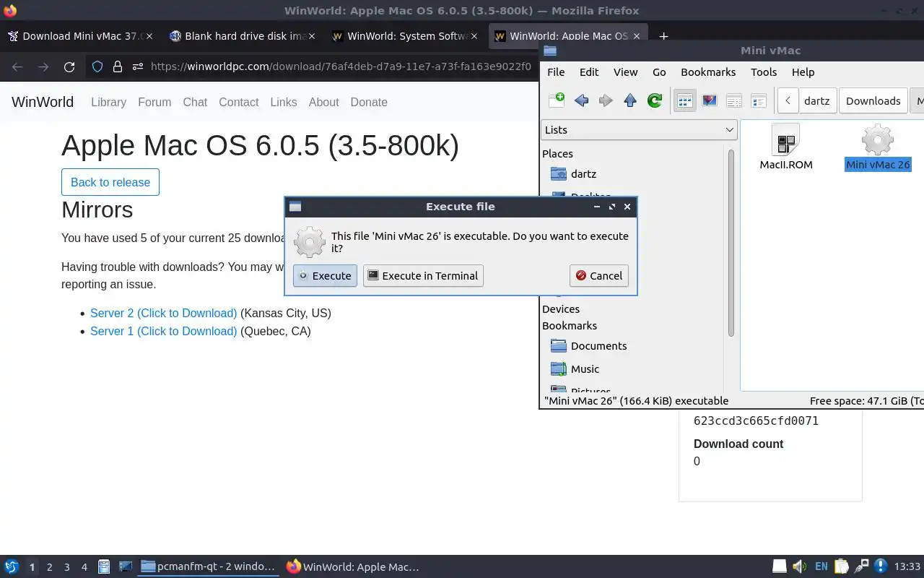Image resolution: width=924 pixels, height=578 pixels.
Task: Click the EN keyboard layout indicator
Action: [821, 566]
